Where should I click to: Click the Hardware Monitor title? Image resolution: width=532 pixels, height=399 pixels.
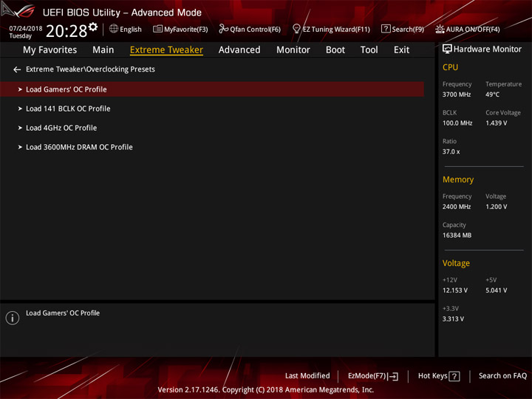(x=487, y=50)
